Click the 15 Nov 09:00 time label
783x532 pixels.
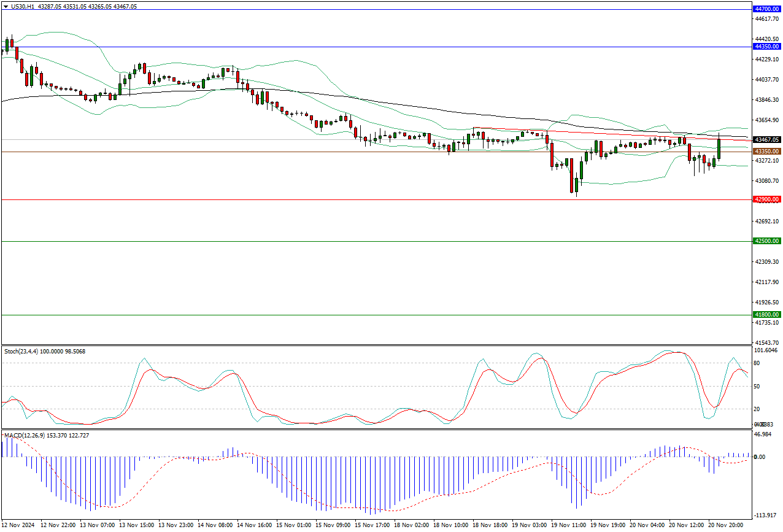pos(333,526)
